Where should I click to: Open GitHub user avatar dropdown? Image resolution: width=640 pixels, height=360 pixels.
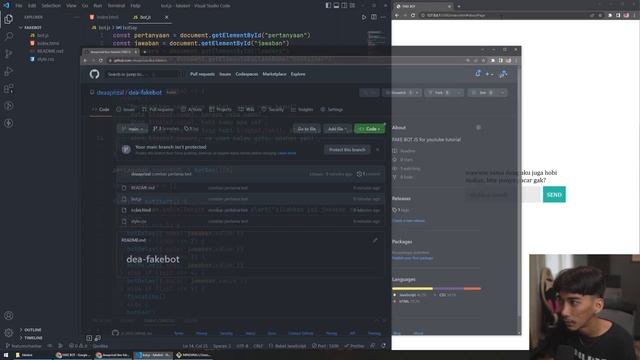tap(504, 74)
